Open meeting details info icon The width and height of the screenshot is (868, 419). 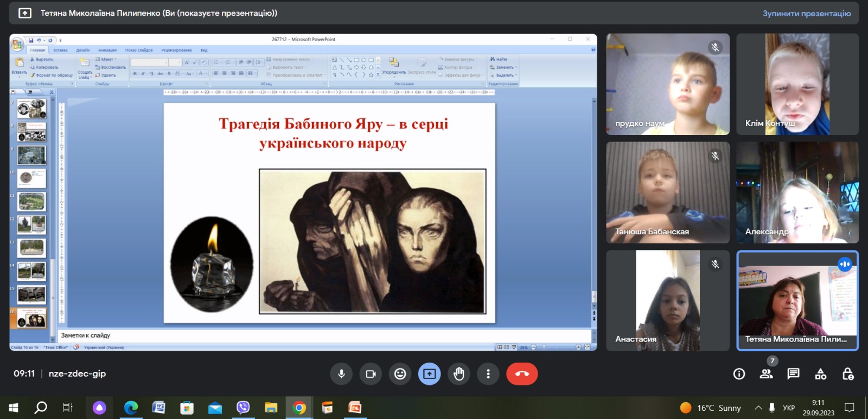(739, 373)
